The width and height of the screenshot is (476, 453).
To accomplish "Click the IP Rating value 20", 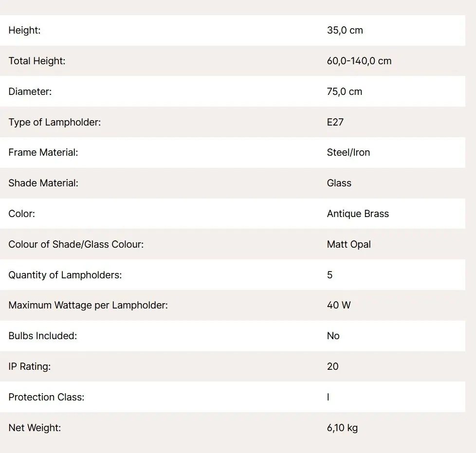I will click(333, 366).
